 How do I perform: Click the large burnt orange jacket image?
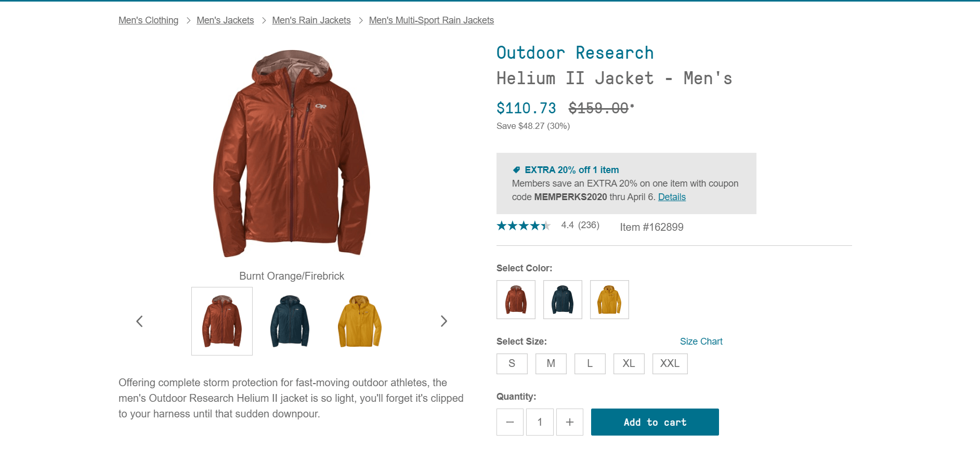292,153
